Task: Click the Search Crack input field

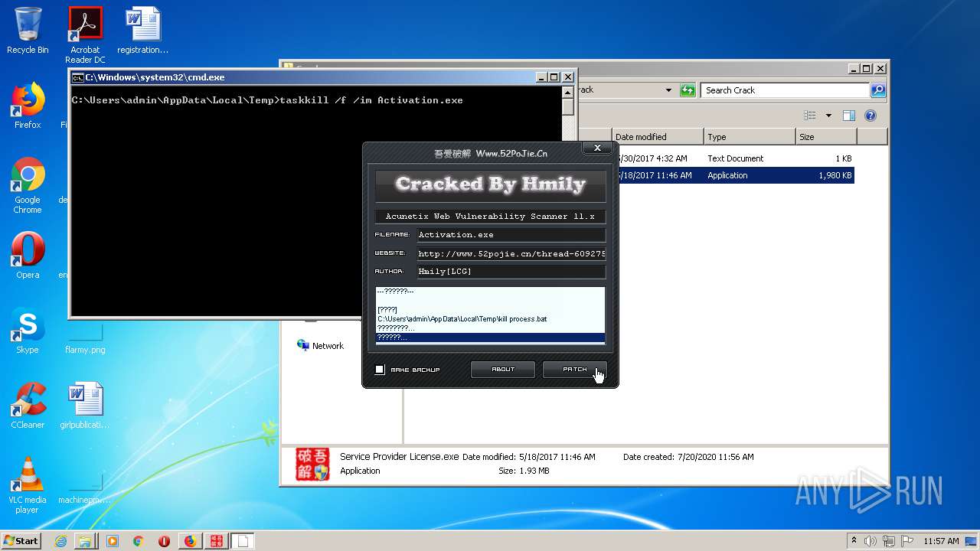Action: pos(786,90)
